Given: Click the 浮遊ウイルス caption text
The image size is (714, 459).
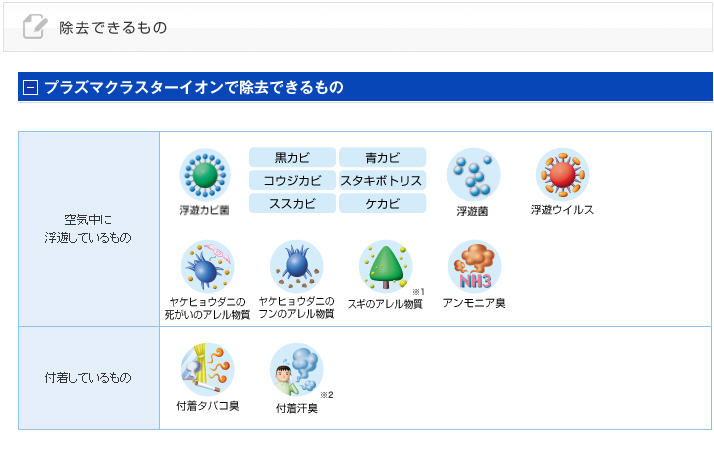Looking at the screenshot, I should tap(562, 209).
